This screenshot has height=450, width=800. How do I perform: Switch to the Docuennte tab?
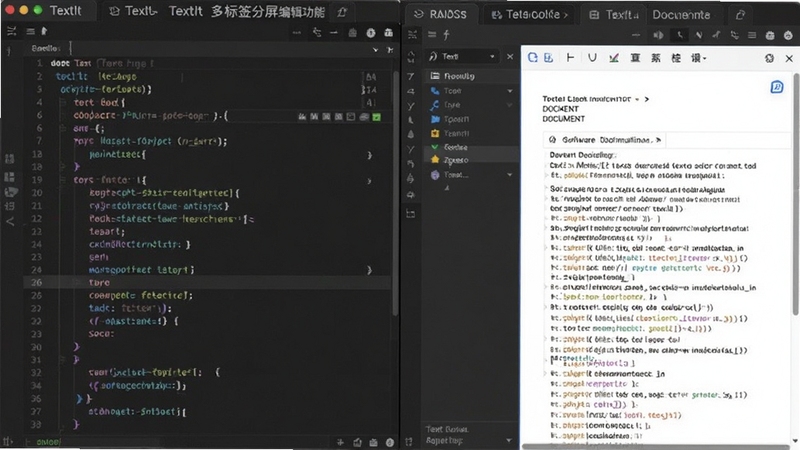[x=681, y=15]
